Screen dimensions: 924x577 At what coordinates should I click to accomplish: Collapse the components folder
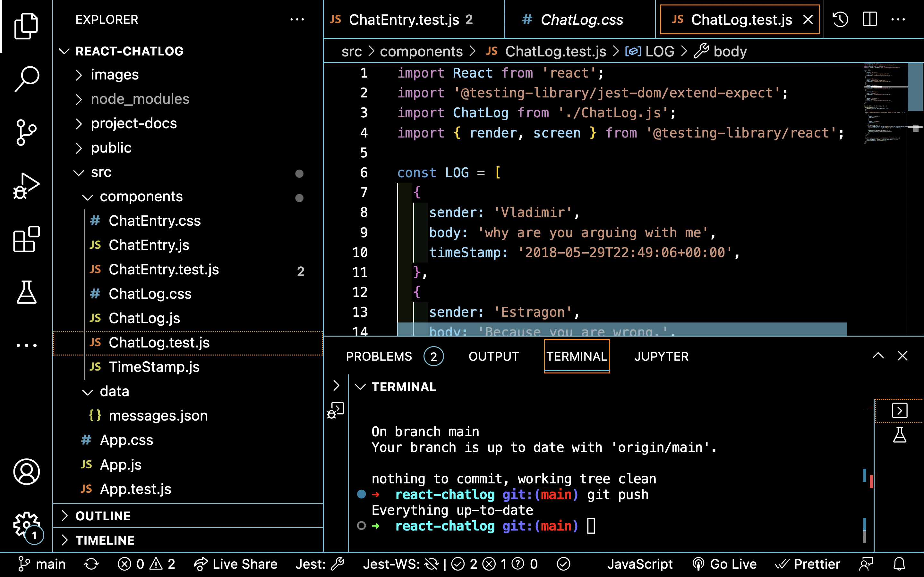pyautogui.click(x=141, y=197)
